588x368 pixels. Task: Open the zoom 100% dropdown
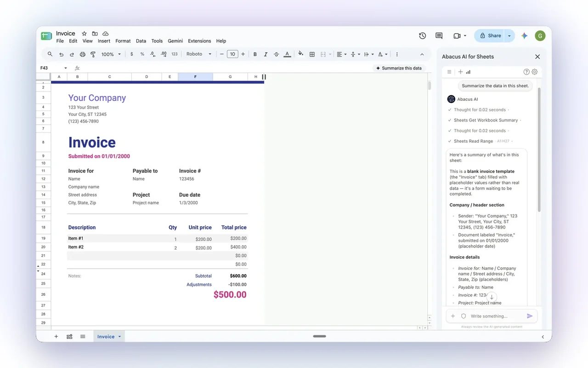pos(111,54)
